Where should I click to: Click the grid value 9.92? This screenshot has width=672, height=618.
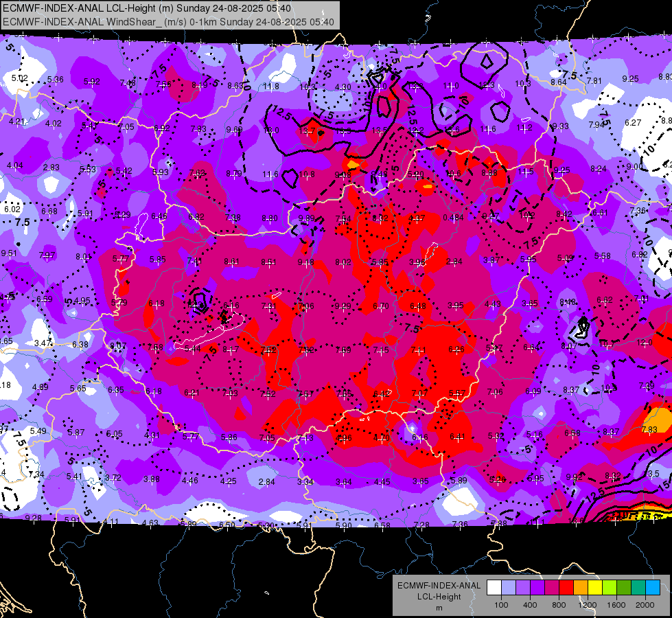coord(573,477)
